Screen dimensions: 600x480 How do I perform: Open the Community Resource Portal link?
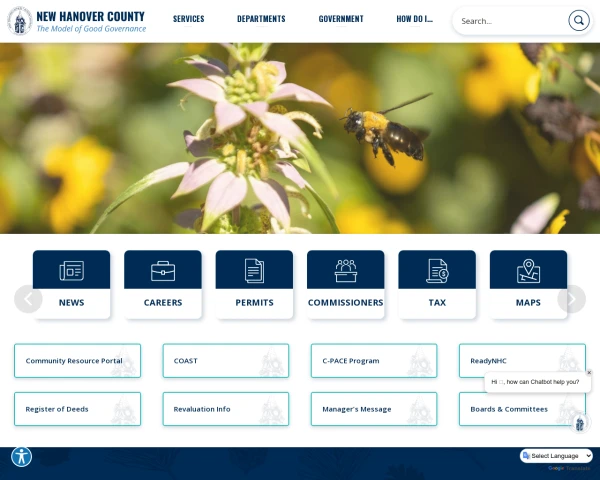[78, 361]
